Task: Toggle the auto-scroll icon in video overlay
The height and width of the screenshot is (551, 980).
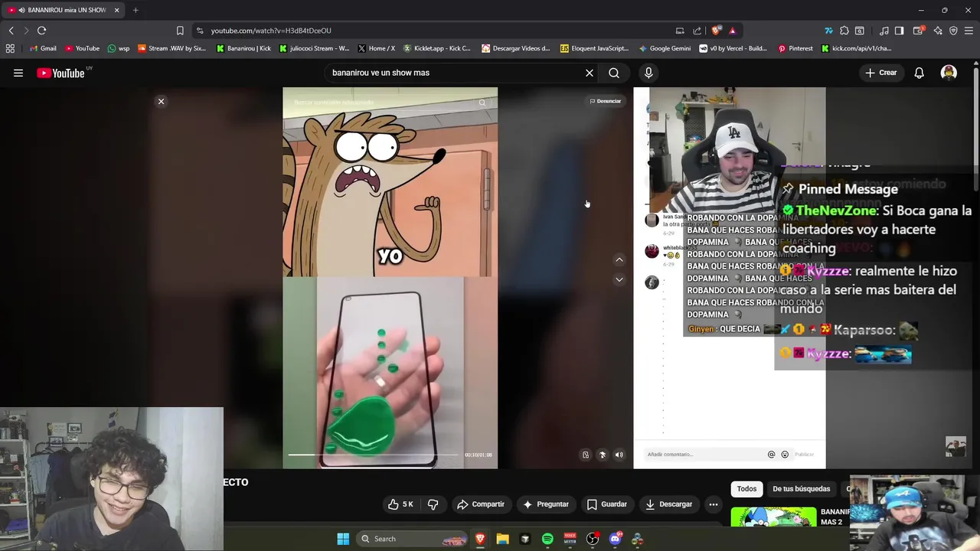Action: (603, 455)
